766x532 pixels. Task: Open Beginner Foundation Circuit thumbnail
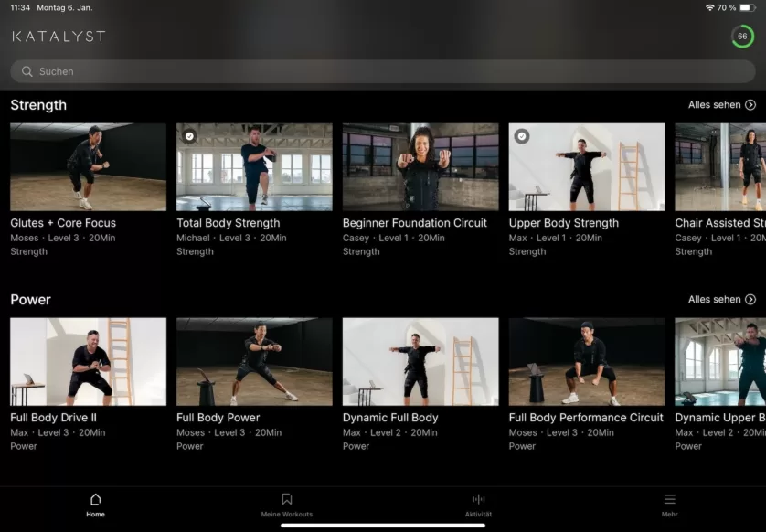(420, 167)
